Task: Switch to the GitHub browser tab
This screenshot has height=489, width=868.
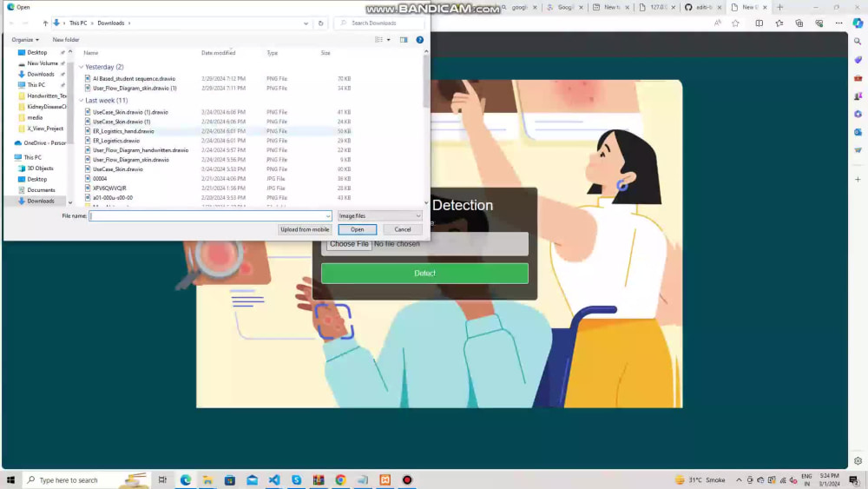Action: 703,7
